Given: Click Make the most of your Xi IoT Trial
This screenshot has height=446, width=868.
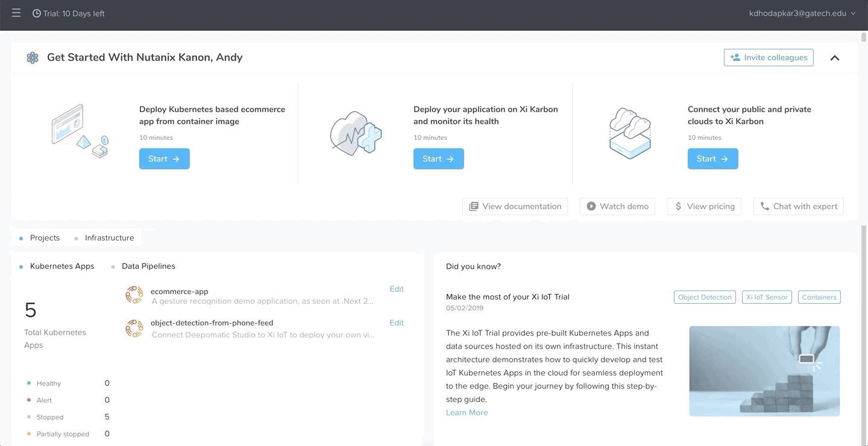Looking at the screenshot, I should (x=508, y=297).
